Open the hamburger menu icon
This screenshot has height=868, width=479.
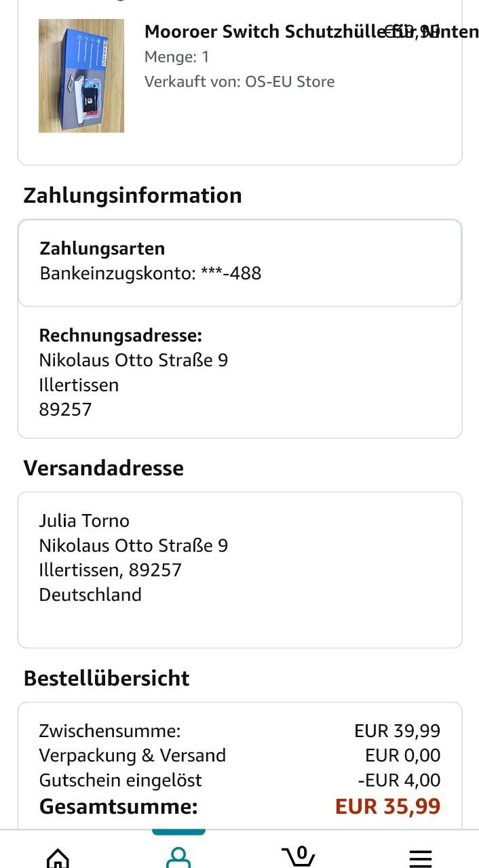click(421, 857)
